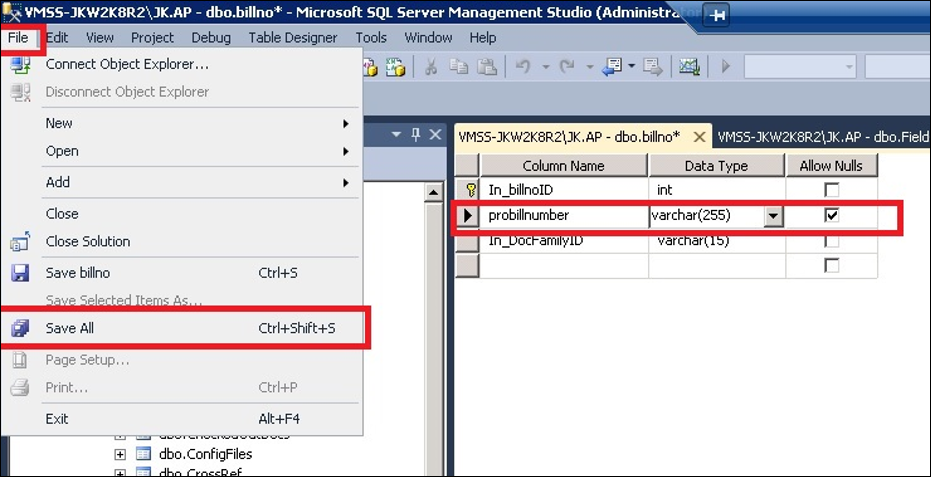The image size is (931, 477).
Task: Click the Column Name header
Action: pos(563,166)
